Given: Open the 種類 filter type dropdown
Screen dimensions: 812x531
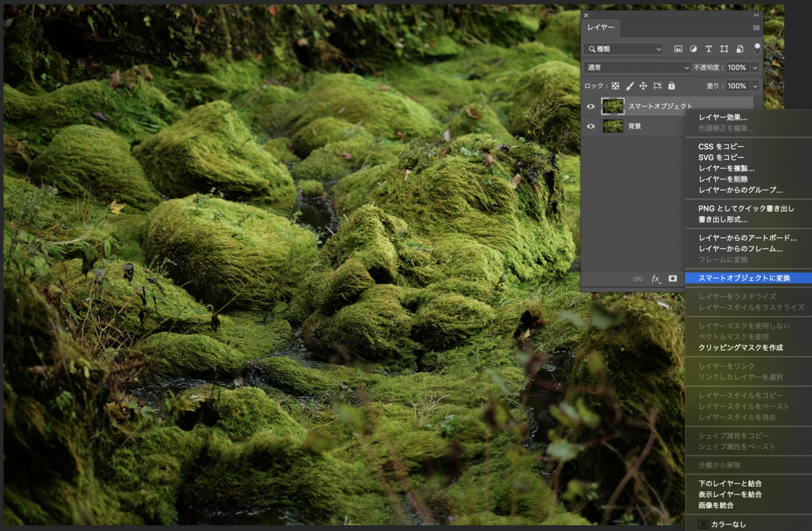Looking at the screenshot, I should coord(624,49).
